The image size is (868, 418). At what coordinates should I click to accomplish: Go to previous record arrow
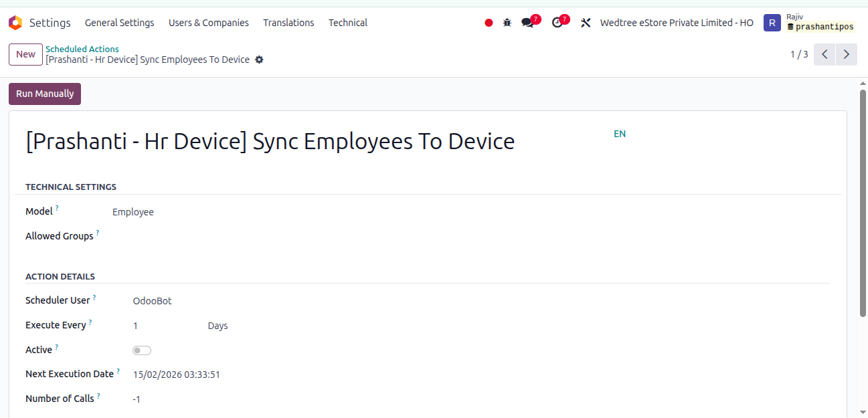[x=824, y=54]
